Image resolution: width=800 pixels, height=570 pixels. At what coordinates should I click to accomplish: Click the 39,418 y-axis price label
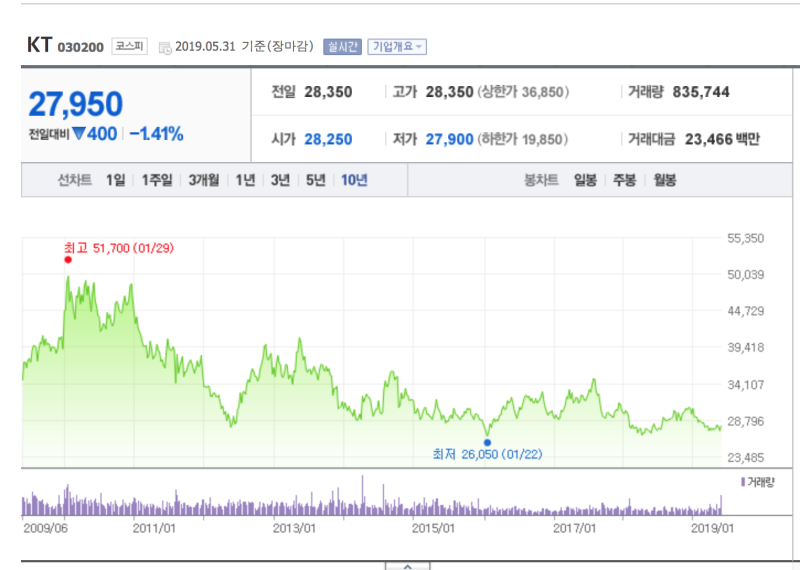tap(745, 348)
